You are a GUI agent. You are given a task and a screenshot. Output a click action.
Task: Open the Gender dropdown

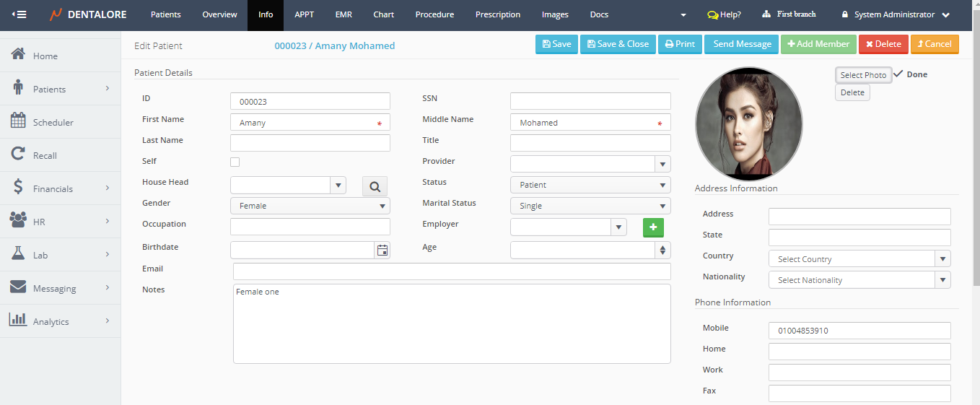click(x=310, y=206)
